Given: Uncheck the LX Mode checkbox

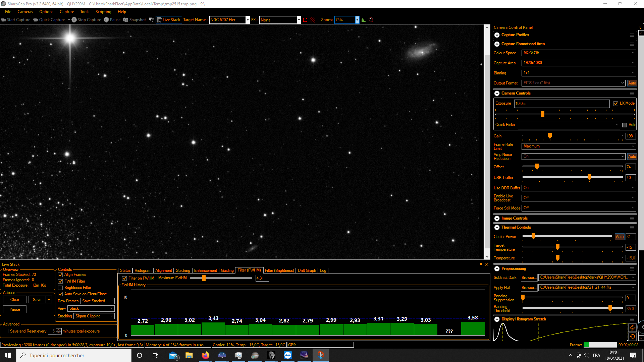Looking at the screenshot, I should (616, 104).
